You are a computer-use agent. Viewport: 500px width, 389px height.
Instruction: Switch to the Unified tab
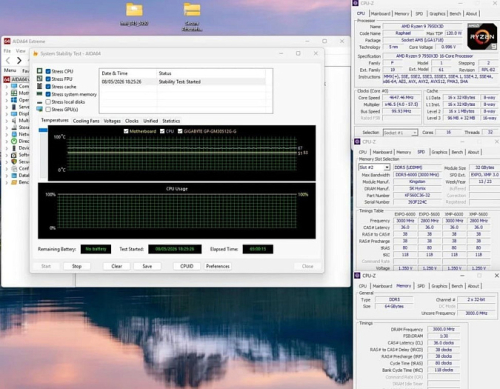[150, 121]
